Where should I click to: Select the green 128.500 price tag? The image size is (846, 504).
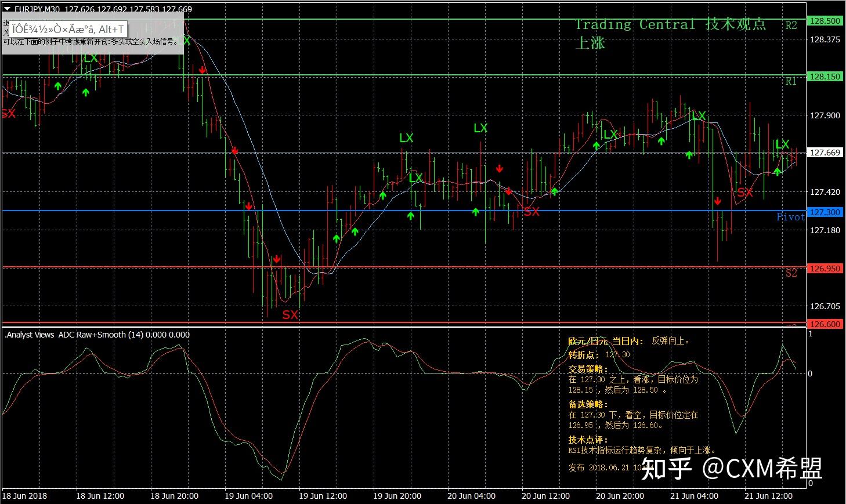pyautogui.click(x=825, y=20)
